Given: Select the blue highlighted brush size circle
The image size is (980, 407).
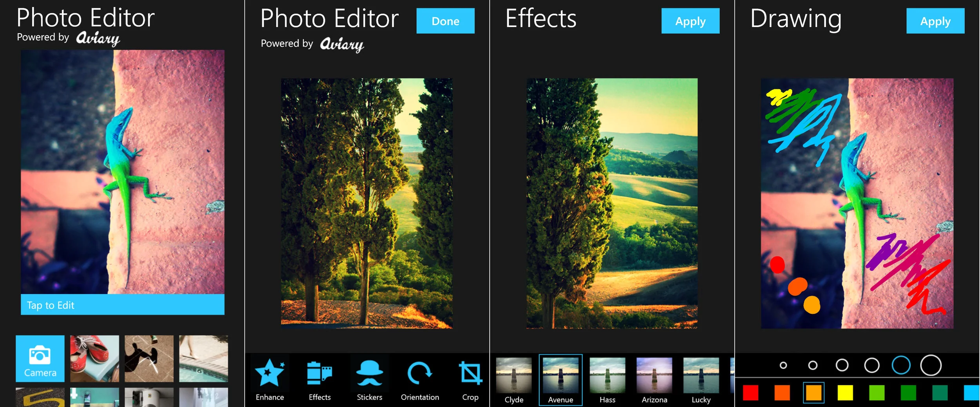Looking at the screenshot, I should click(901, 365).
